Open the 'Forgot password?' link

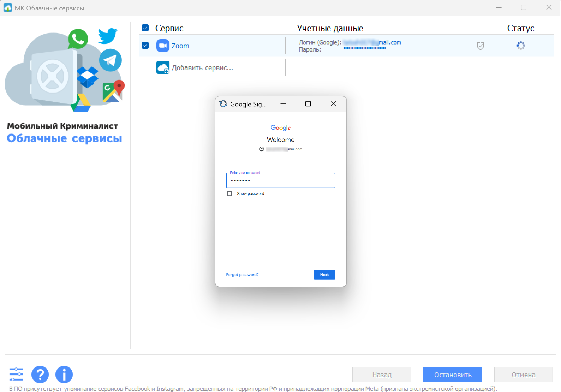[x=242, y=275]
